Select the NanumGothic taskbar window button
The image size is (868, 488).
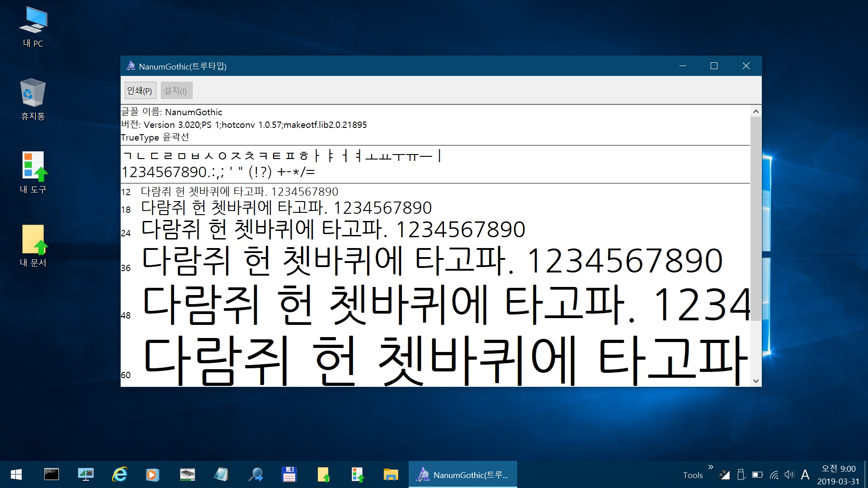[463, 474]
